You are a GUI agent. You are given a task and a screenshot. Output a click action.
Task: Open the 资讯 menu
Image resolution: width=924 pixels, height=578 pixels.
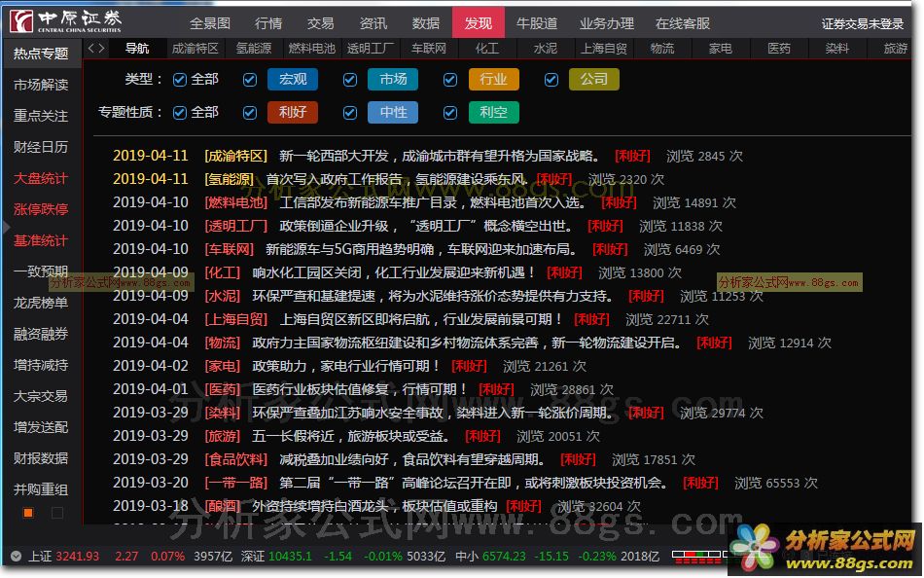point(373,23)
